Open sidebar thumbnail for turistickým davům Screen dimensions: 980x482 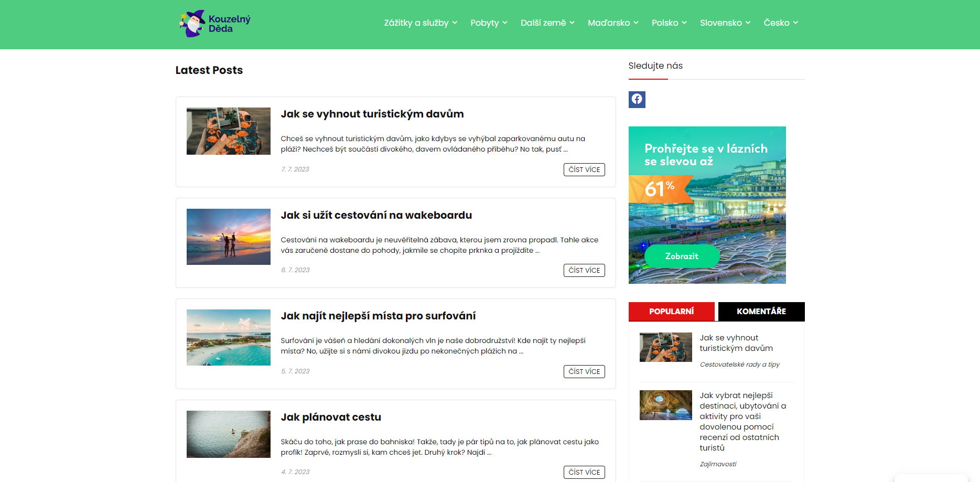click(x=666, y=347)
